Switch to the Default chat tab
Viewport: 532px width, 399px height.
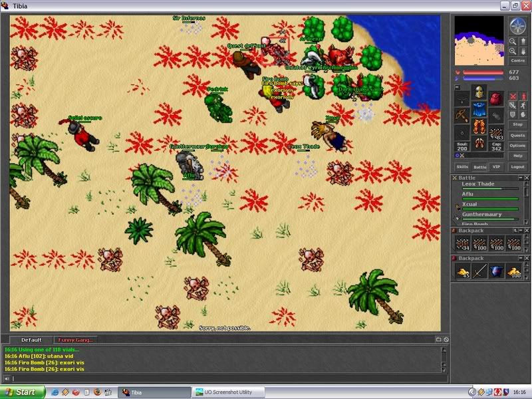point(31,340)
